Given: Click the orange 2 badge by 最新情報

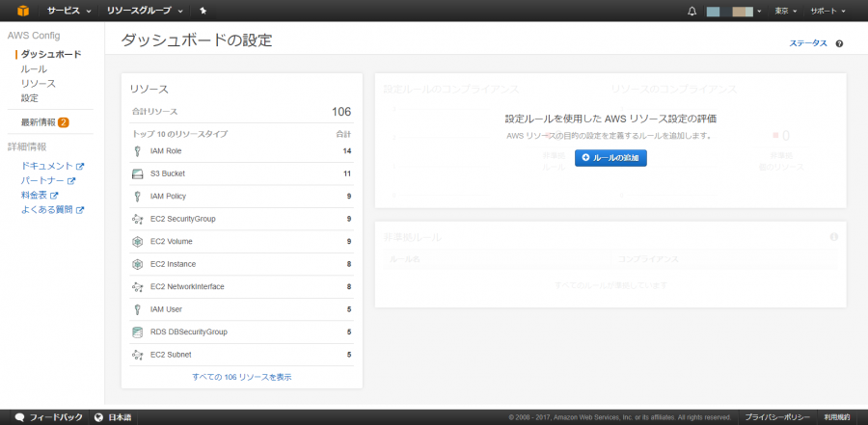Looking at the screenshot, I should click(x=63, y=122).
